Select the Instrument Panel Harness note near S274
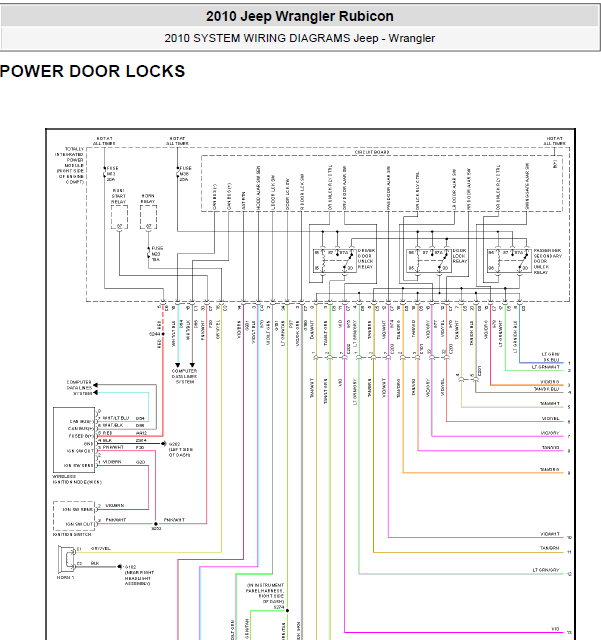Screen dimensions: 601x640 coord(265,593)
